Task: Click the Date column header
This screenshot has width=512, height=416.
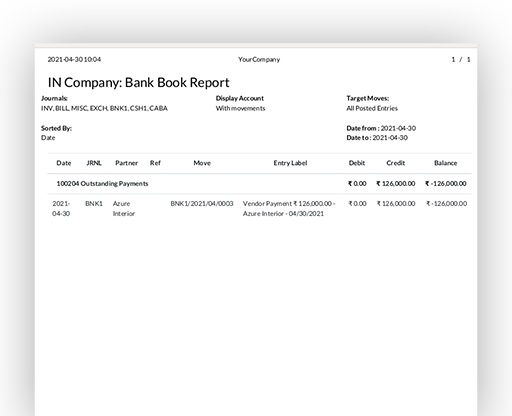Action: tap(64, 163)
